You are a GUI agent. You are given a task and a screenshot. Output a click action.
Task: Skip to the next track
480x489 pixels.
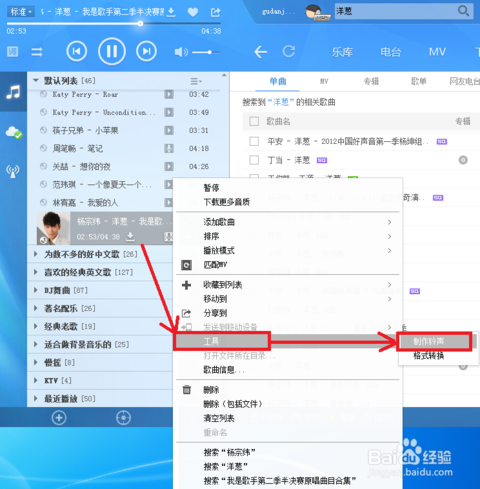click(146, 52)
